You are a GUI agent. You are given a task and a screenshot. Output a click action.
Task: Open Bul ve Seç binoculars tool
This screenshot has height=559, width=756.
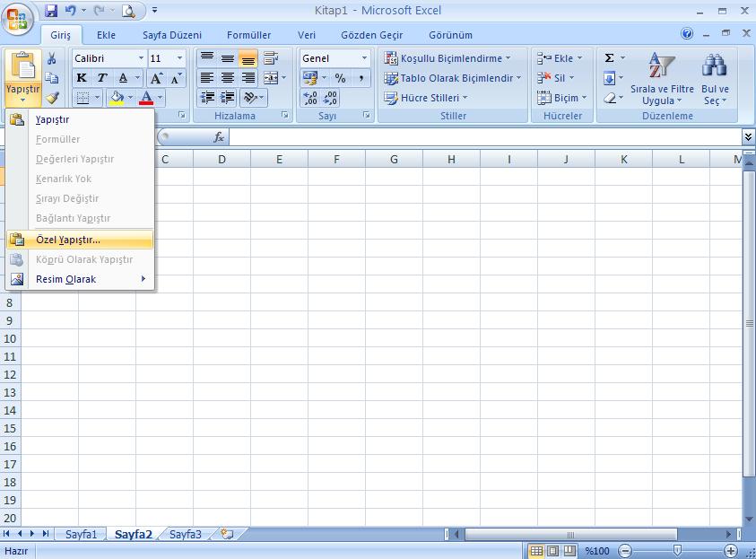pos(715,79)
